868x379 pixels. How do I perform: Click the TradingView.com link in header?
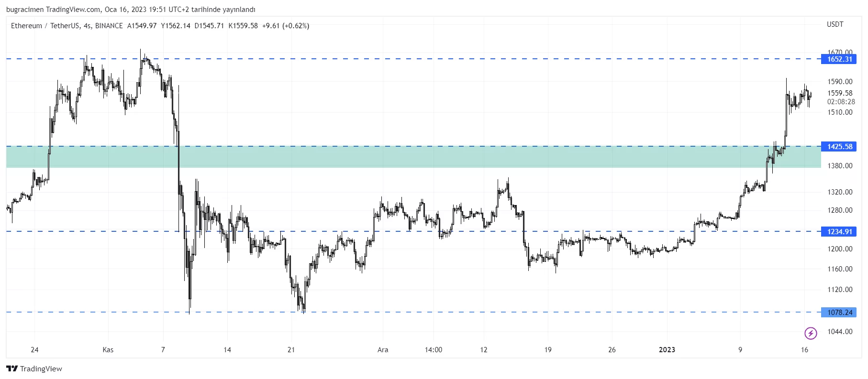click(x=73, y=10)
